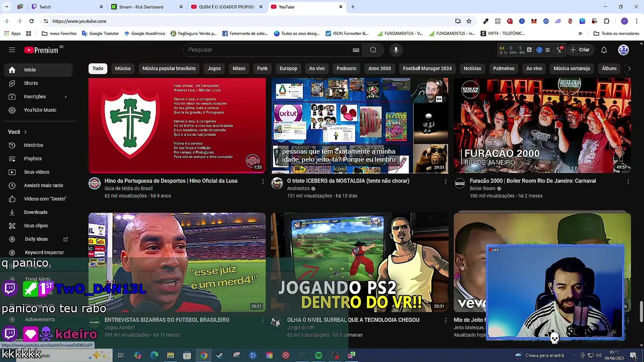
Task: Select the Jogos filter chip
Action: pyautogui.click(x=214, y=68)
